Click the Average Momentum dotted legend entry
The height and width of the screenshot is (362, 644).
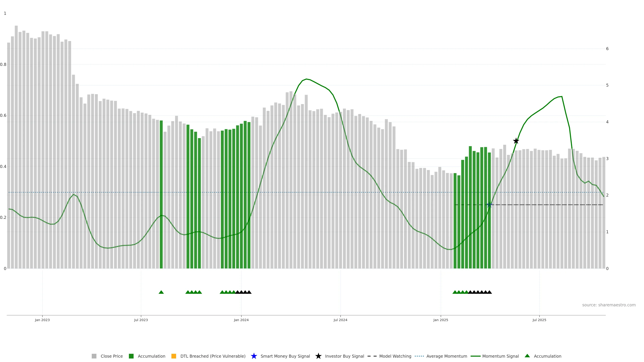tap(419, 356)
